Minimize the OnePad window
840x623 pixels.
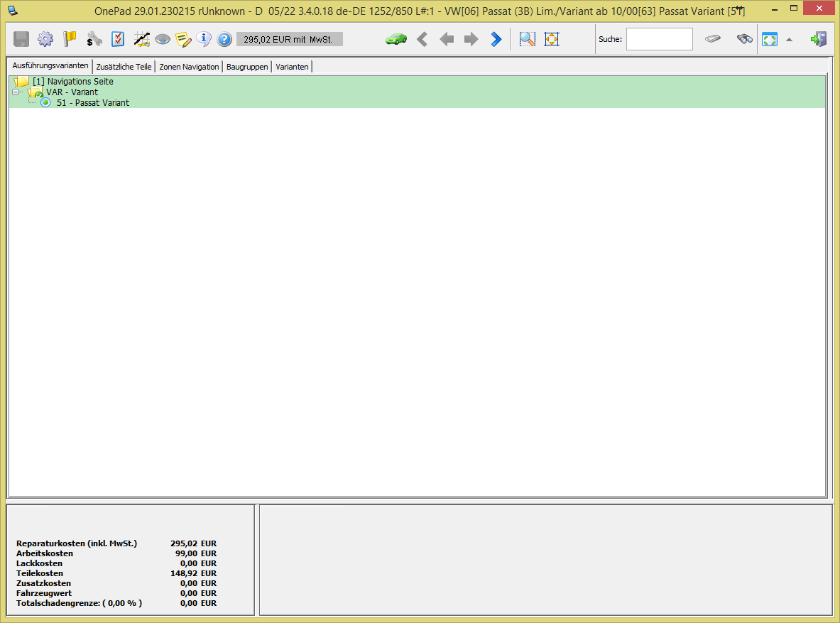pyautogui.click(x=775, y=10)
